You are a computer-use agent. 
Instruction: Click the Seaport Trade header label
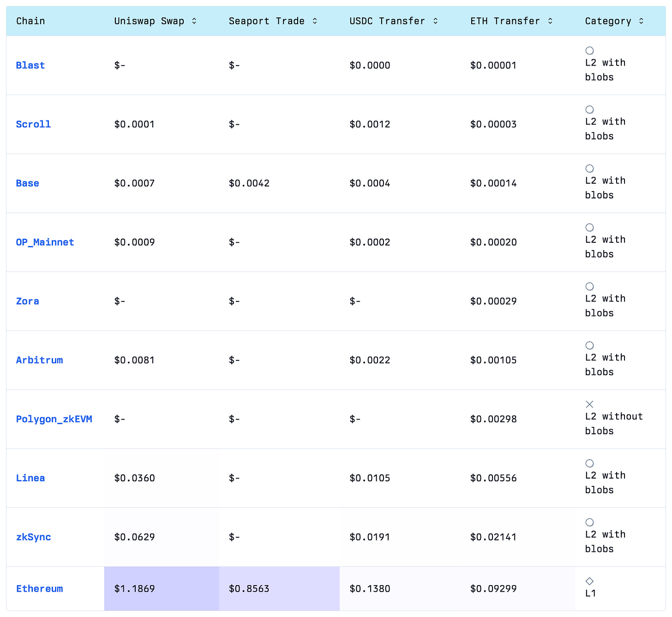tap(267, 21)
